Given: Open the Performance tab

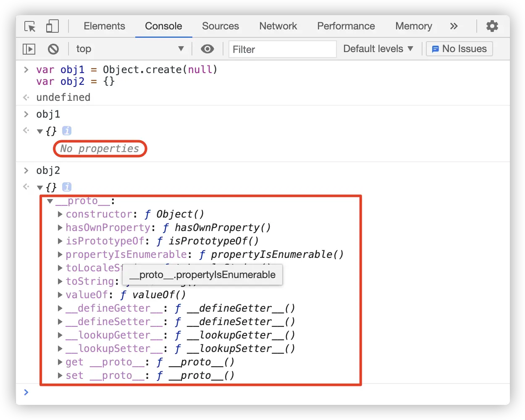Looking at the screenshot, I should pyautogui.click(x=346, y=26).
